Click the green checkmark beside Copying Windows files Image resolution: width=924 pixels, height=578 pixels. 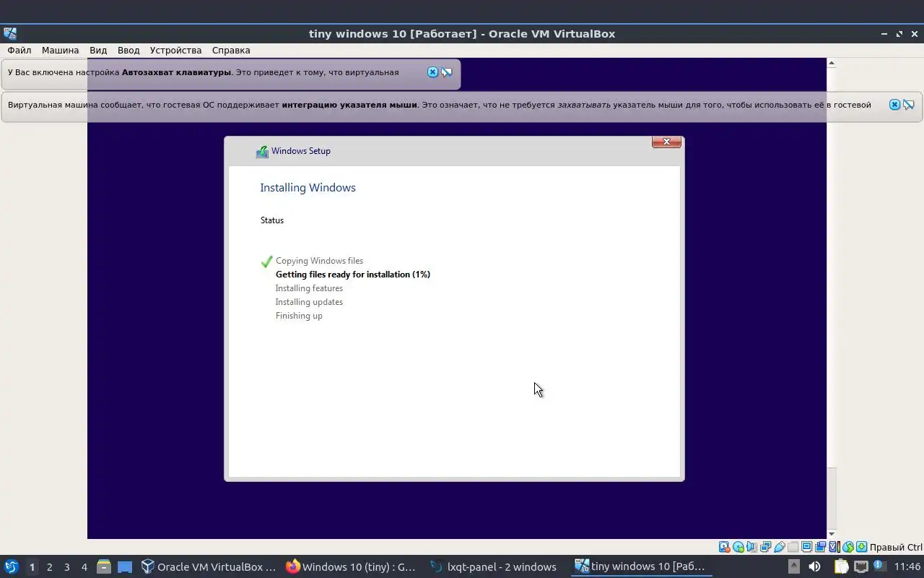point(266,261)
